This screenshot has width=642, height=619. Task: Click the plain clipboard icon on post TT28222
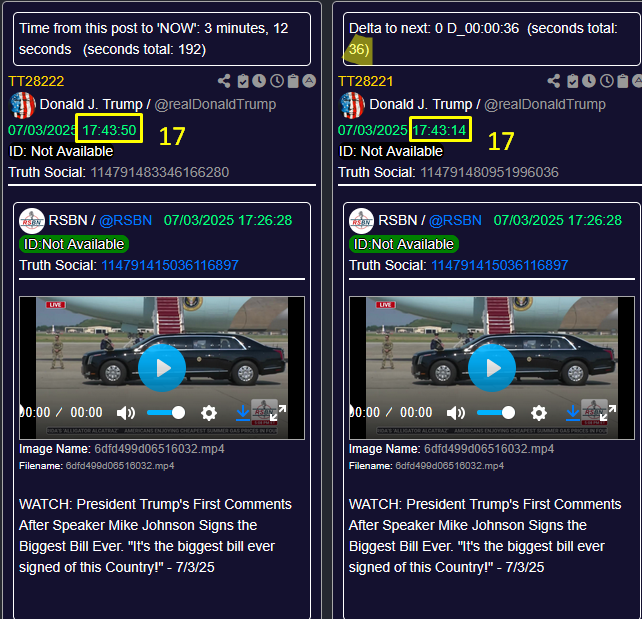pyautogui.click(x=293, y=81)
